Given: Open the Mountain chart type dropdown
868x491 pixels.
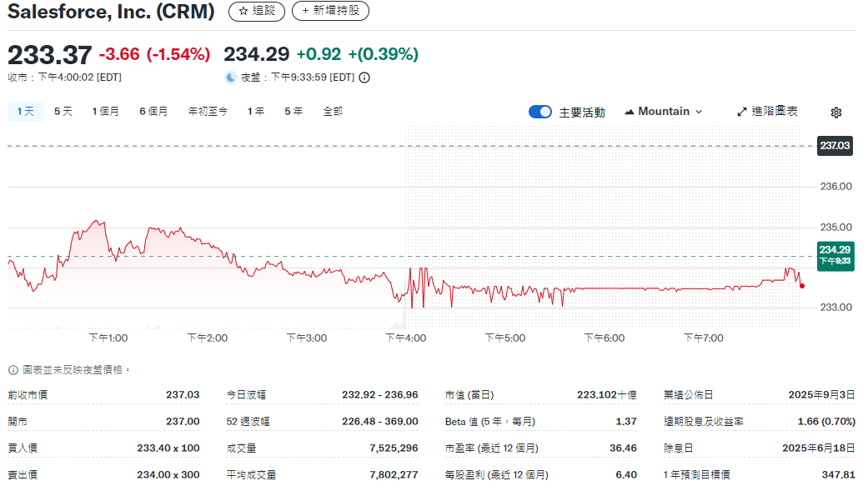Looking at the screenshot, I should click(x=663, y=112).
